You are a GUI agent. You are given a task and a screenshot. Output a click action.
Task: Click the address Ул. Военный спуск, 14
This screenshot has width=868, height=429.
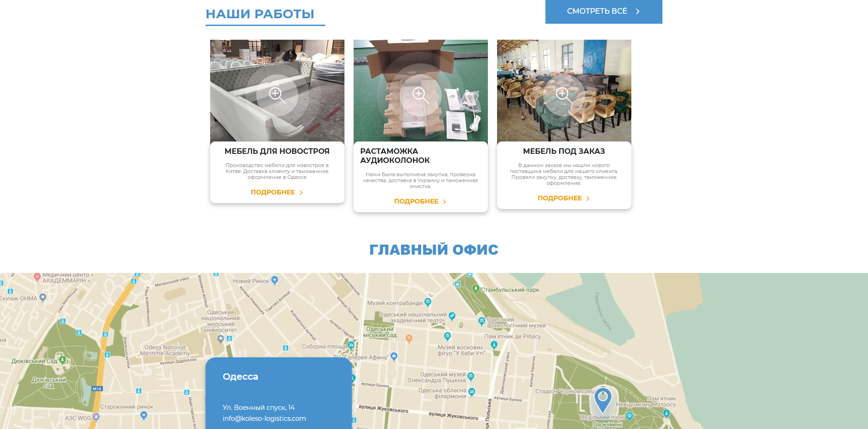pyautogui.click(x=259, y=407)
